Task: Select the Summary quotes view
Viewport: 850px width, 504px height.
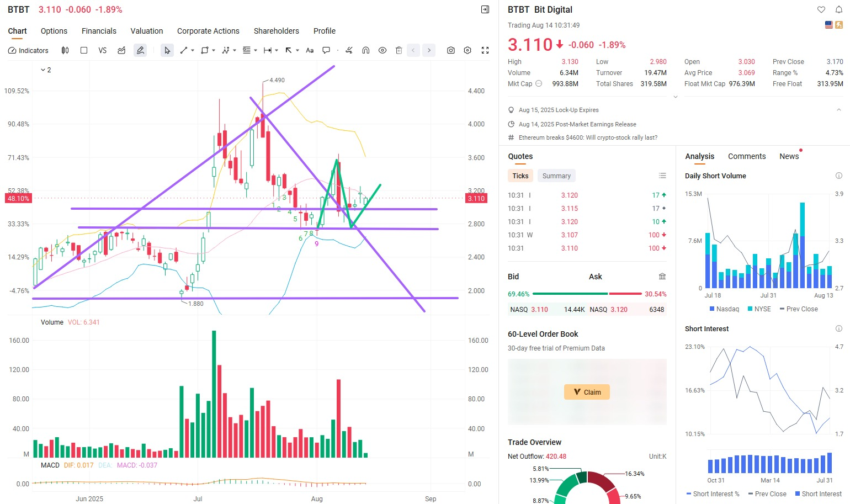Action: pyautogui.click(x=556, y=176)
